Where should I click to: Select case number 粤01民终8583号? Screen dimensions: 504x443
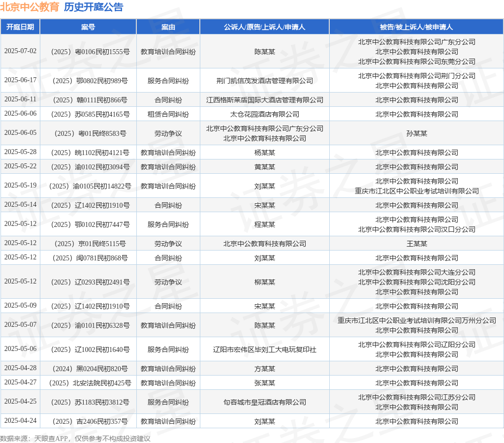point(91,133)
